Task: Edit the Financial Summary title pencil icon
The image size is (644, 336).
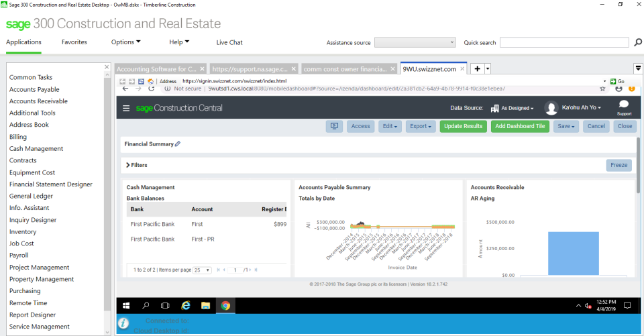Action: 177,144
